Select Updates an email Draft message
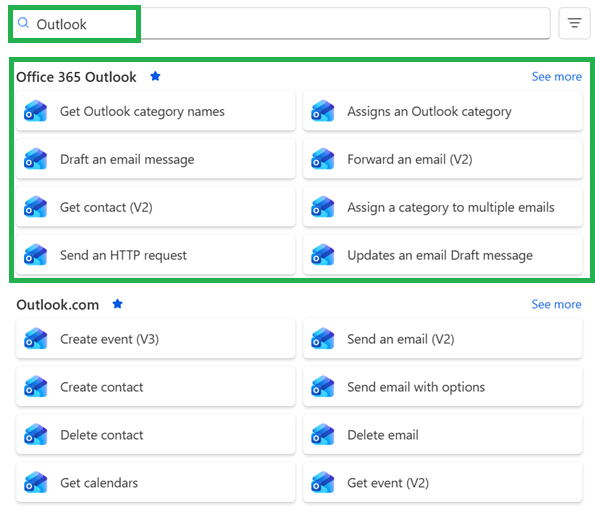The image size is (595, 512). pyautogui.click(x=442, y=255)
